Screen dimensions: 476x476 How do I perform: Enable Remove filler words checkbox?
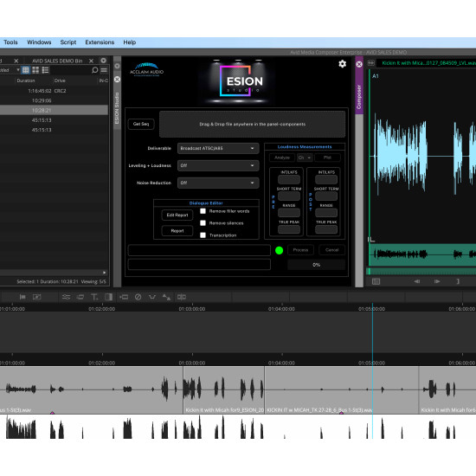[x=203, y=211]
